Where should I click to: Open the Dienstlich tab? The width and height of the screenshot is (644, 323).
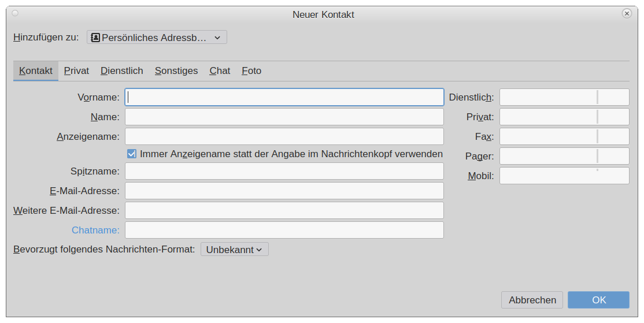click(x=121, y=71)
